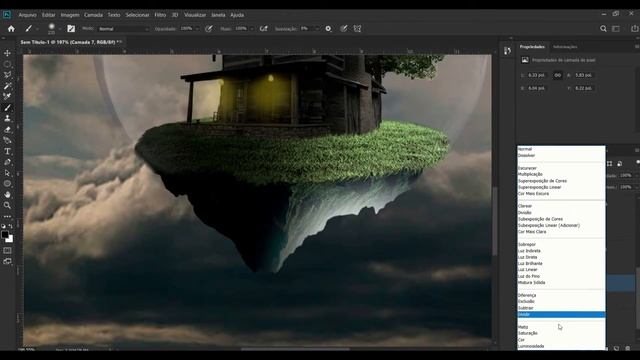Image resolution: width=640 pixels, height=360 pixels.
Task: Select the Eraser tool
Action: pos(7,129)
